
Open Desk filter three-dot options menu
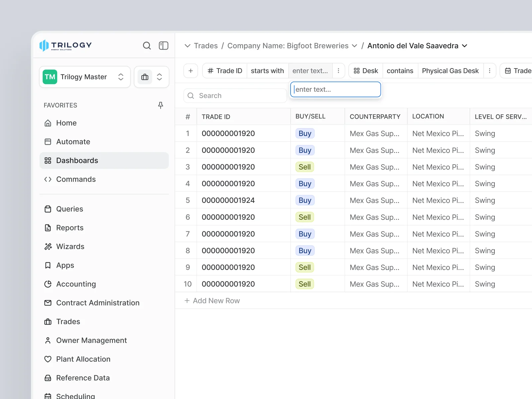pyautogui.click(x=489, y=71)
